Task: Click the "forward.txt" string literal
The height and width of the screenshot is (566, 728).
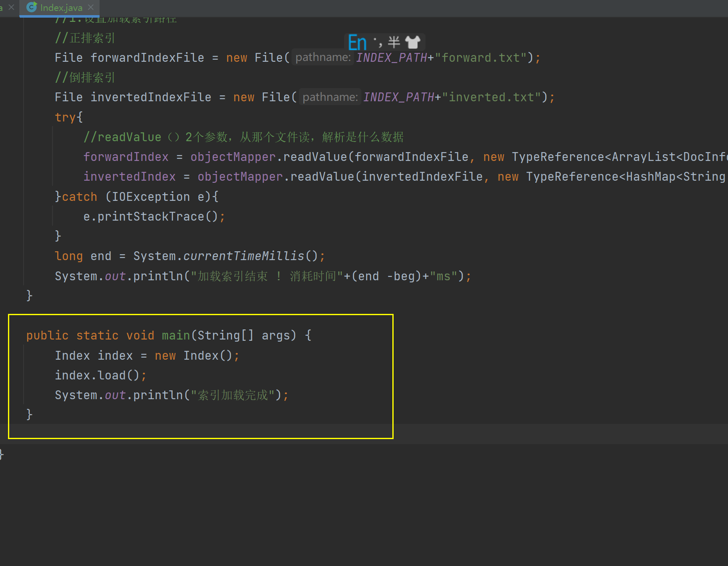Action: [481, 58]
